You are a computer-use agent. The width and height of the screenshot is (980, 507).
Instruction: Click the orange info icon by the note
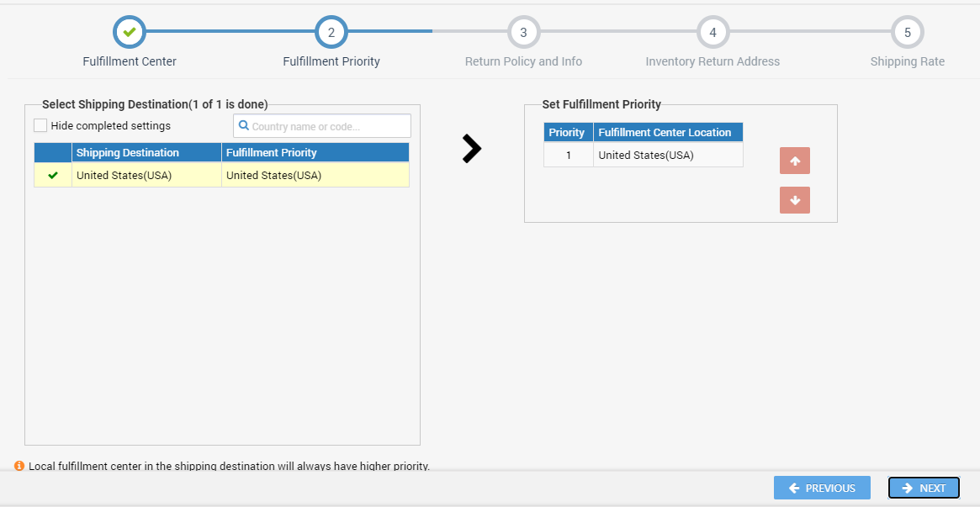pos(19,466)
